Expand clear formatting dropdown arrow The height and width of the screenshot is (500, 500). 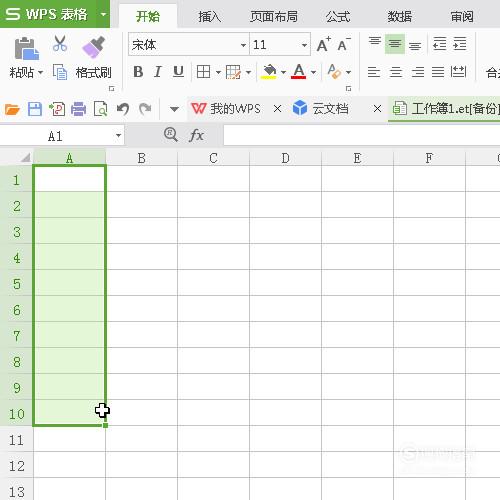tap(348, 72)
